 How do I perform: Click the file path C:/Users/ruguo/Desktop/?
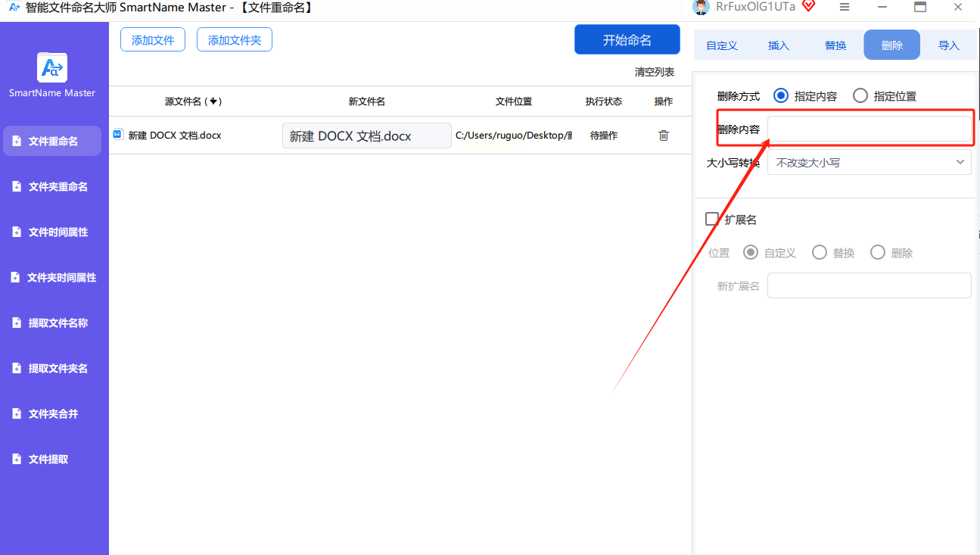(514, 136)
